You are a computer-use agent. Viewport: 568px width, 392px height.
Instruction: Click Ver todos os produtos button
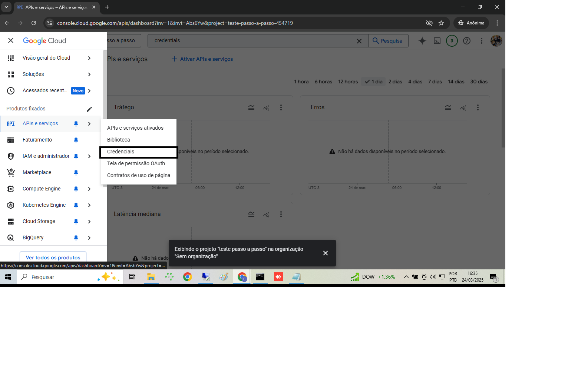click(x=53, y=258)
